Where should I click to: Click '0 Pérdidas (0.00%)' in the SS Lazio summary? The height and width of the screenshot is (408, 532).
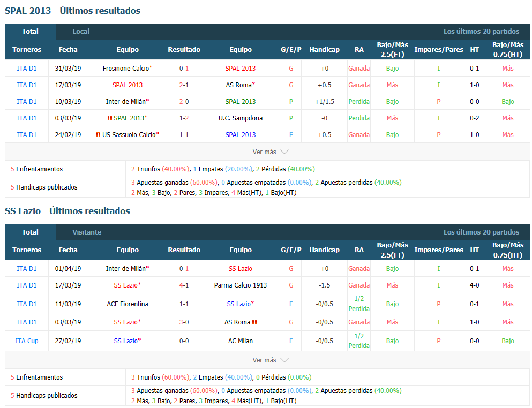[x=283, y=377]
